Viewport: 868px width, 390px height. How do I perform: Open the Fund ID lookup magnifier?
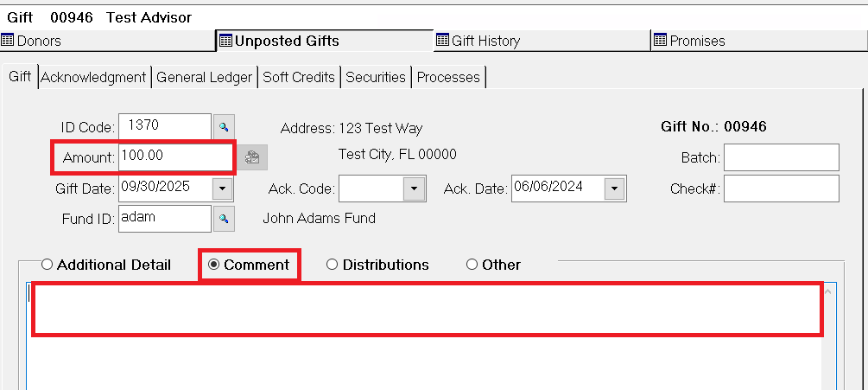tap(224, 219)
